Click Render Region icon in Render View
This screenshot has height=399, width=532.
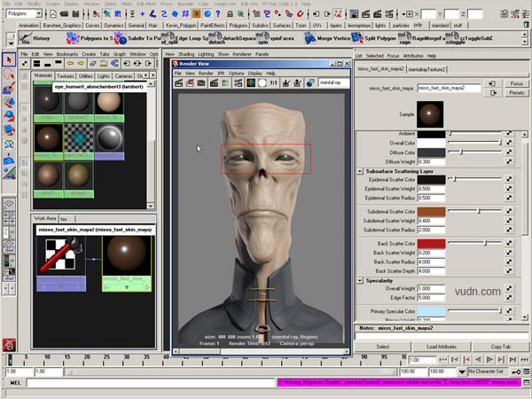click(x=190, y=83)
